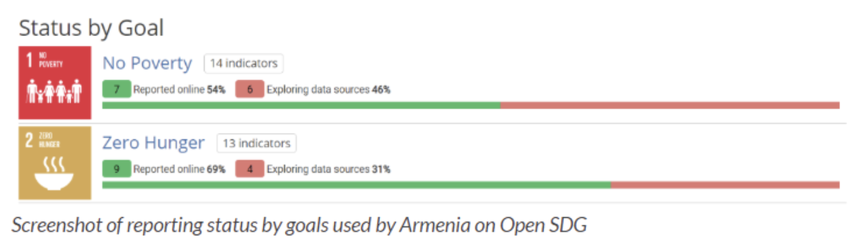The height and width of the screenshot is (251, 868).
Task: Click green segment of No Poverty bar
Action: point(301,105)
